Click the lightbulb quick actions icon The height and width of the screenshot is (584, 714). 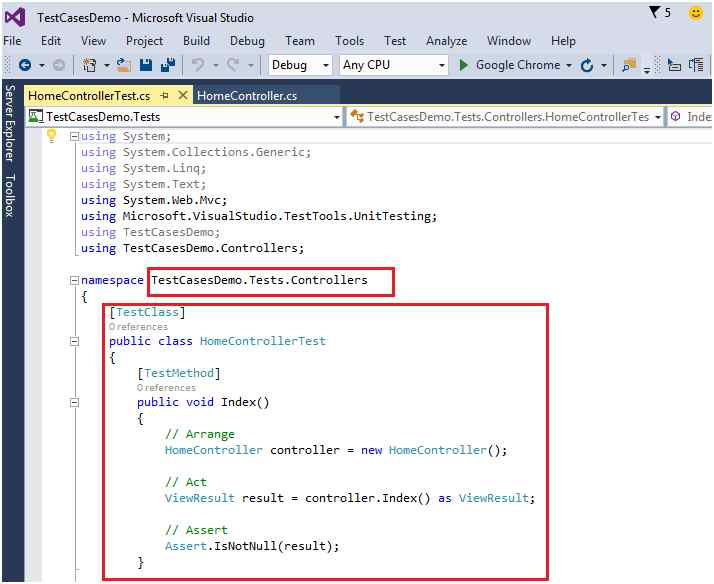click(52, 136)
